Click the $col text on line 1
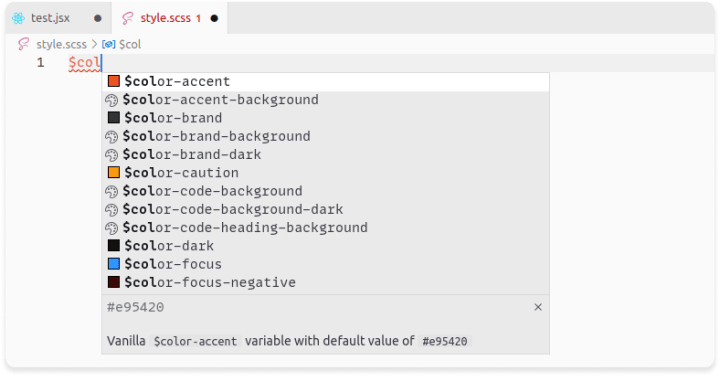The image size is (720, 376). tap(84, 62)
